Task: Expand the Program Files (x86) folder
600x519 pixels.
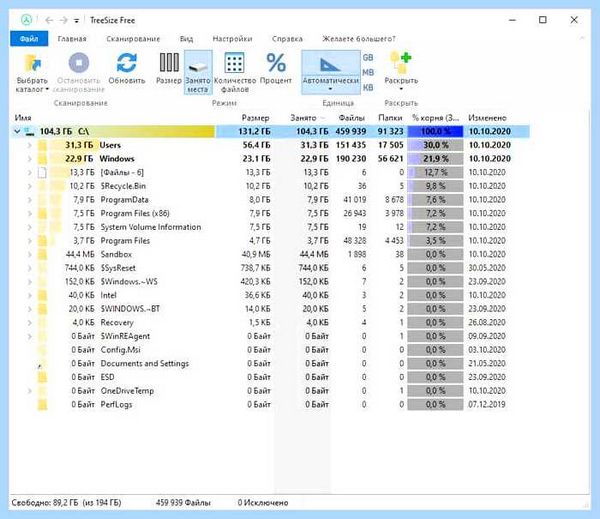Action: [x=29, y=214]
